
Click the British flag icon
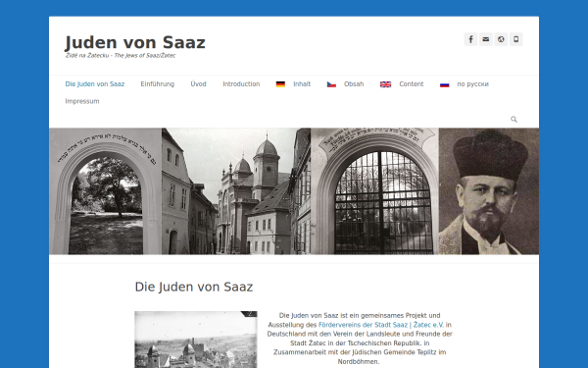click(x=385, y=84)
